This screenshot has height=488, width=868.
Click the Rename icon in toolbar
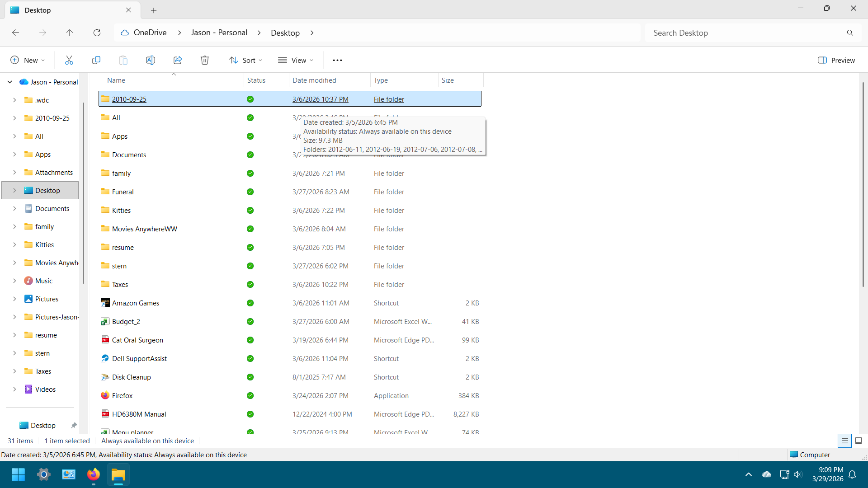click(150, 60)
